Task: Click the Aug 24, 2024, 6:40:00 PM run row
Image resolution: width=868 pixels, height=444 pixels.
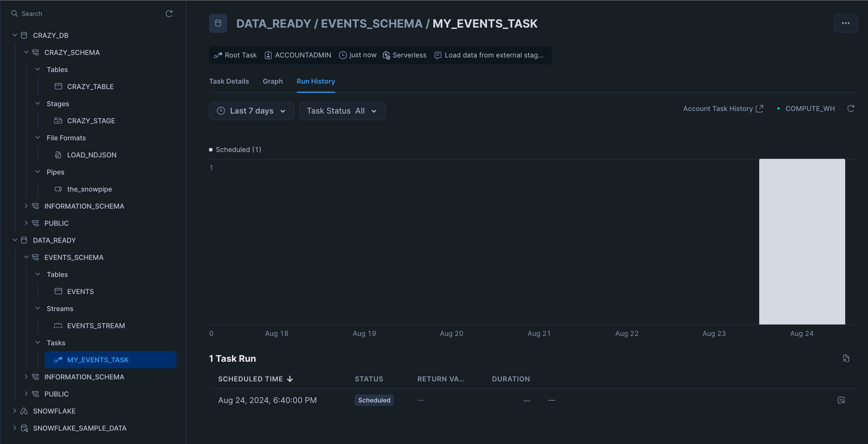Action: (x=533, y=400)
